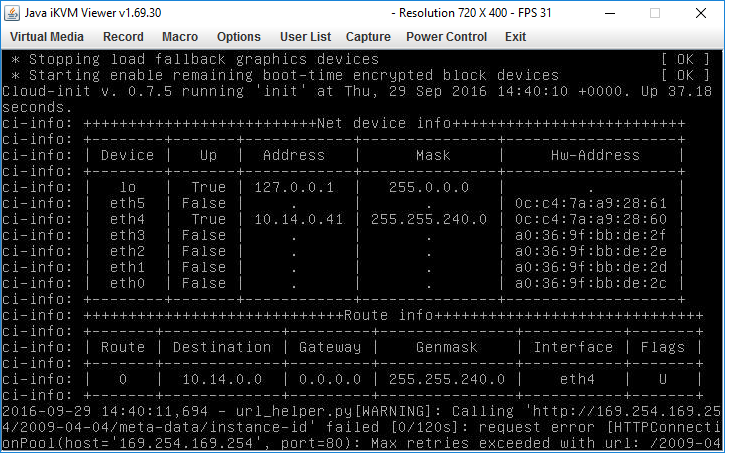Maximize the iKVM Viewer window

coord(655,13)
